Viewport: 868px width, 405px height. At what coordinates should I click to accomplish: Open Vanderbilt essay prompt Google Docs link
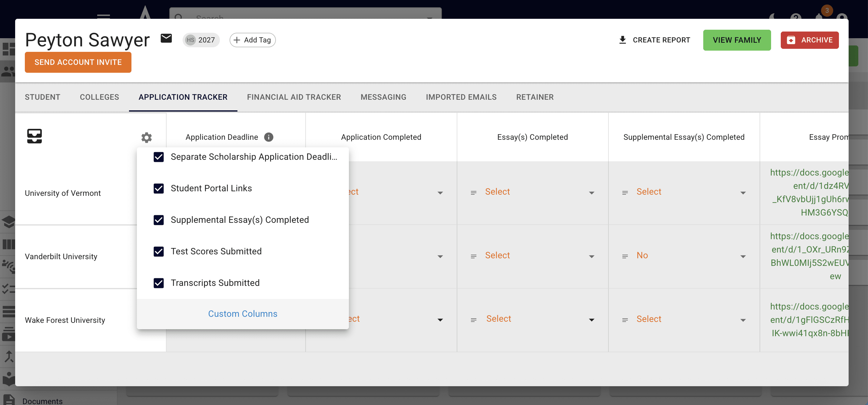(809, 256)
